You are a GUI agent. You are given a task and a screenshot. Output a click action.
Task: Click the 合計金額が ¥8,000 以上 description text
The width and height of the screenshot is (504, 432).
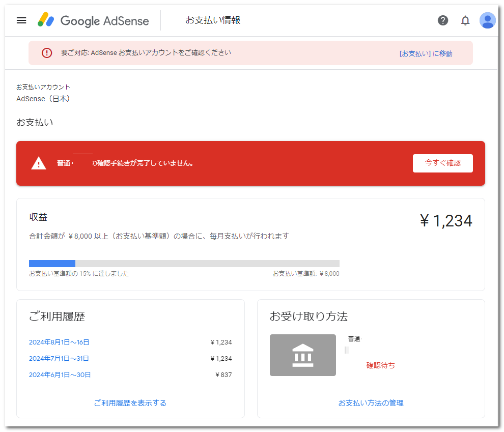click(159, 237)
